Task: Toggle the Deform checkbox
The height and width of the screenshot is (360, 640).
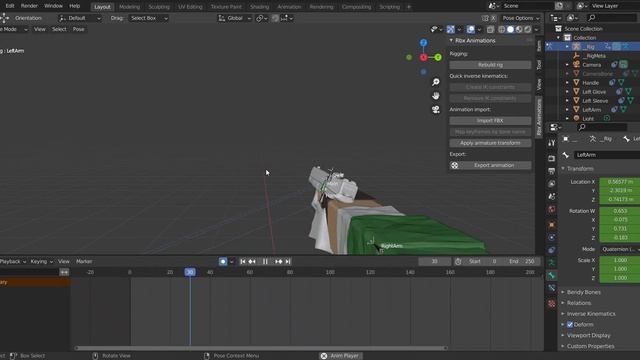Action: pos(570,324)
